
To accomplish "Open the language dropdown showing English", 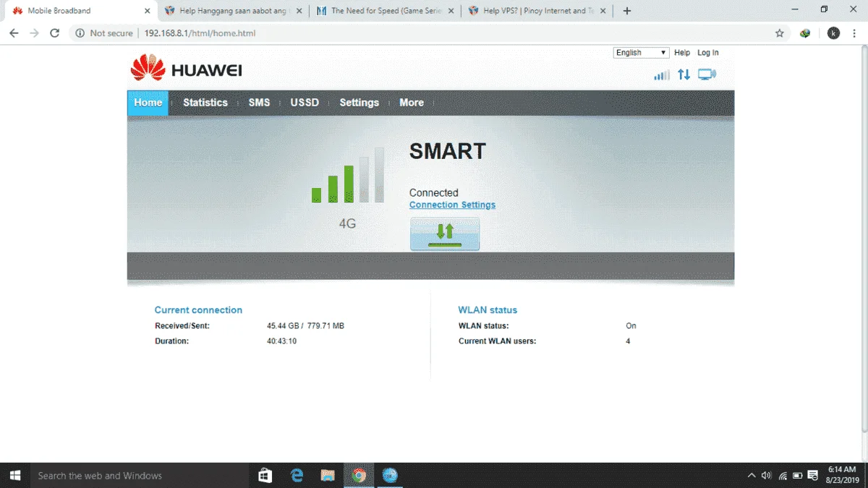I will (x=642, y=53).
